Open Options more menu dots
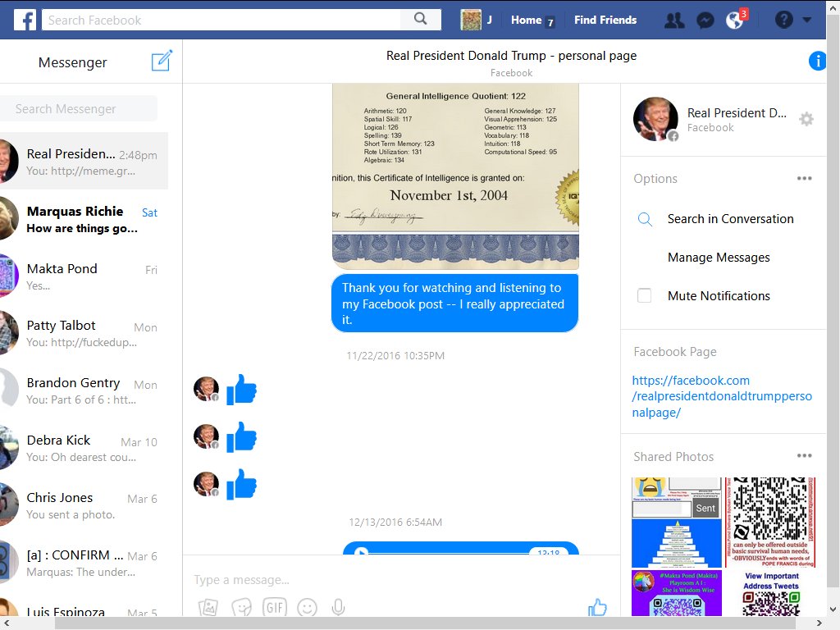 click(804, 178)
